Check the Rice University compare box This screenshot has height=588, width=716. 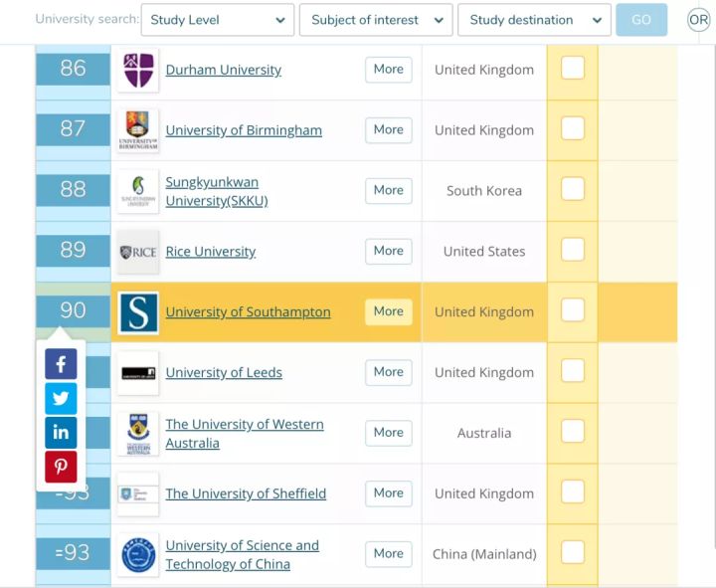pos(573,250)
